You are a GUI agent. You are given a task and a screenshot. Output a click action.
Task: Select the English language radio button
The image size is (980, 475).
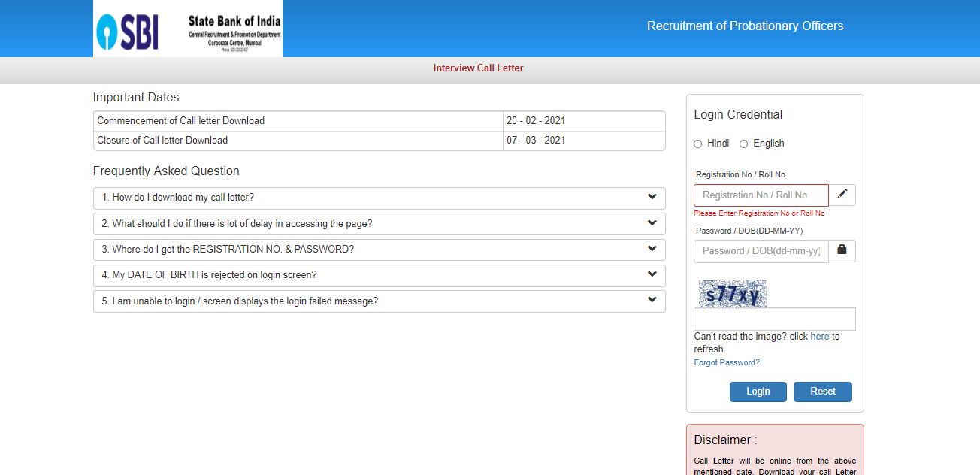[743, 144]
